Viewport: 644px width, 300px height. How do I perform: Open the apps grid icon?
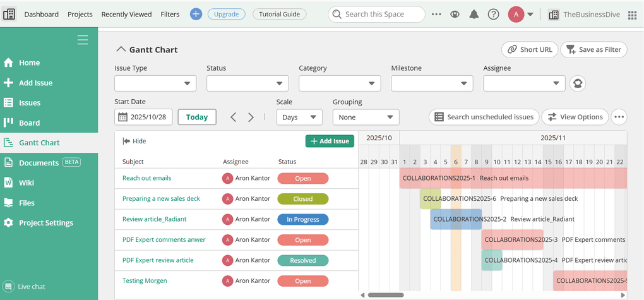point(632,15)
